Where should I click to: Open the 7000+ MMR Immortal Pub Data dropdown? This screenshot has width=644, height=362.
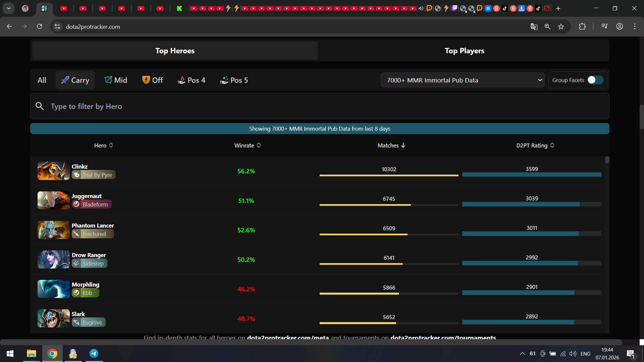pos(463,80)
